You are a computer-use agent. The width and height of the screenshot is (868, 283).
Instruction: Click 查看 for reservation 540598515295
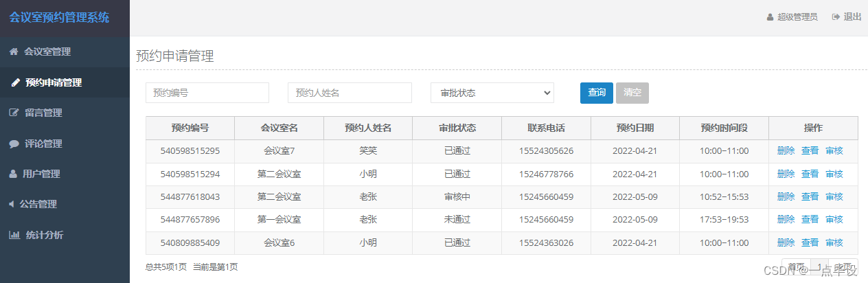tap(810, 151)
